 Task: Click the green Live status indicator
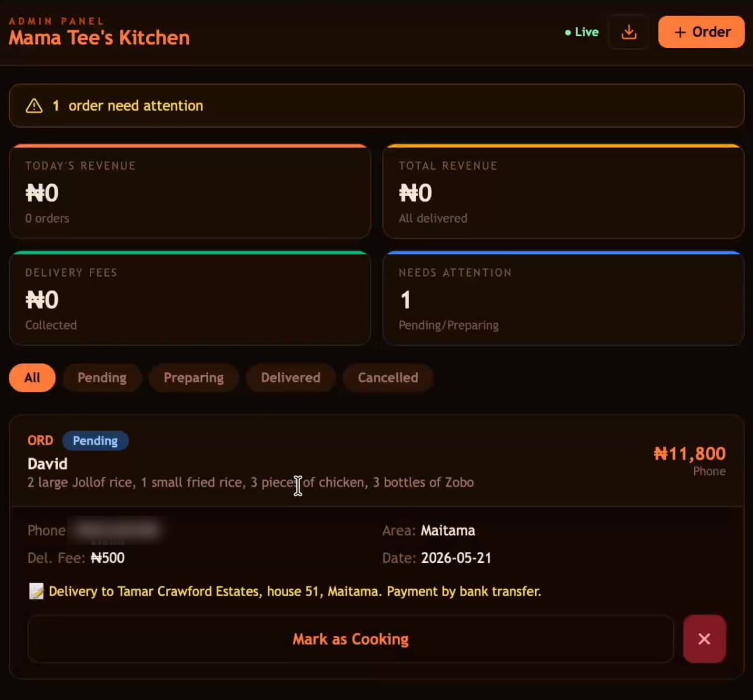[582, 32]
